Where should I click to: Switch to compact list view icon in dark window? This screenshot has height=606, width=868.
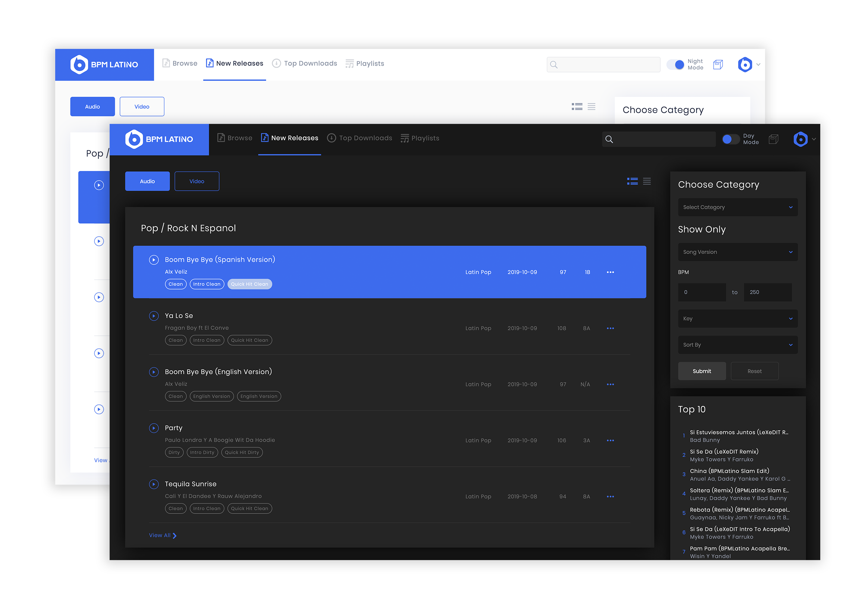pyautogui.click(x=647, y=181)
